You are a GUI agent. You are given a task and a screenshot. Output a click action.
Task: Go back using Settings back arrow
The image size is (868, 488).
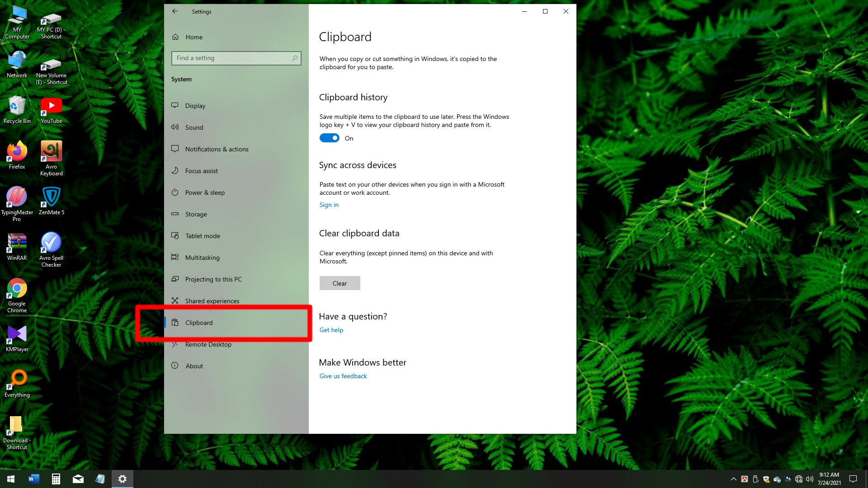175,11
